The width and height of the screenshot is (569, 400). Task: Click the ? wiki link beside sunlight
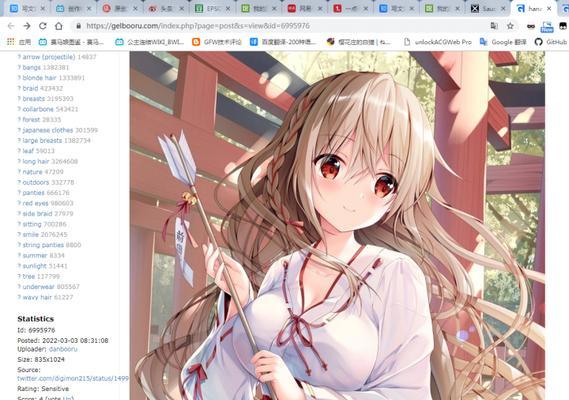tap(19, 266)
